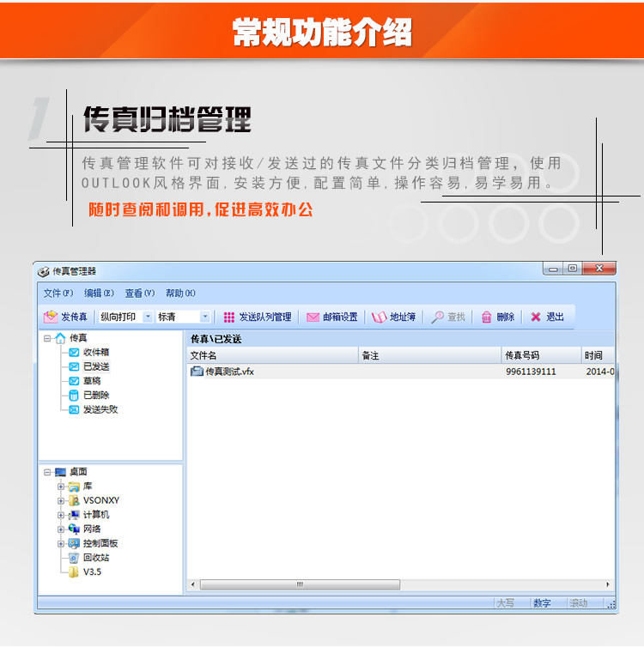Click the 传真测试.vfx file icon
The width and height of the screenshot is (644, 647).
point(197,372)
